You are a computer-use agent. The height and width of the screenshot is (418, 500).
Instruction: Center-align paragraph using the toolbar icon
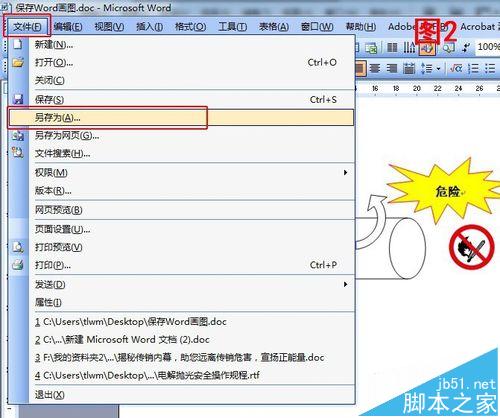[374, 69]
